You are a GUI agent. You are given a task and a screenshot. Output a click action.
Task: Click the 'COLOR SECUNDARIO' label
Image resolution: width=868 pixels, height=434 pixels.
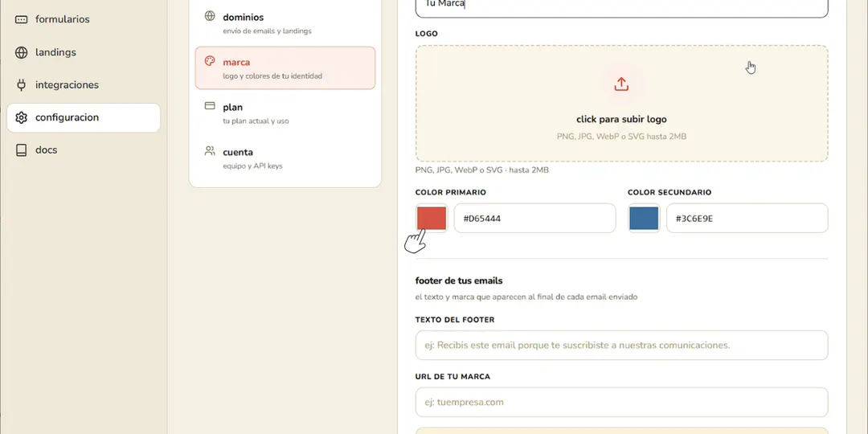pyautogui.click(x=669, y=193)
